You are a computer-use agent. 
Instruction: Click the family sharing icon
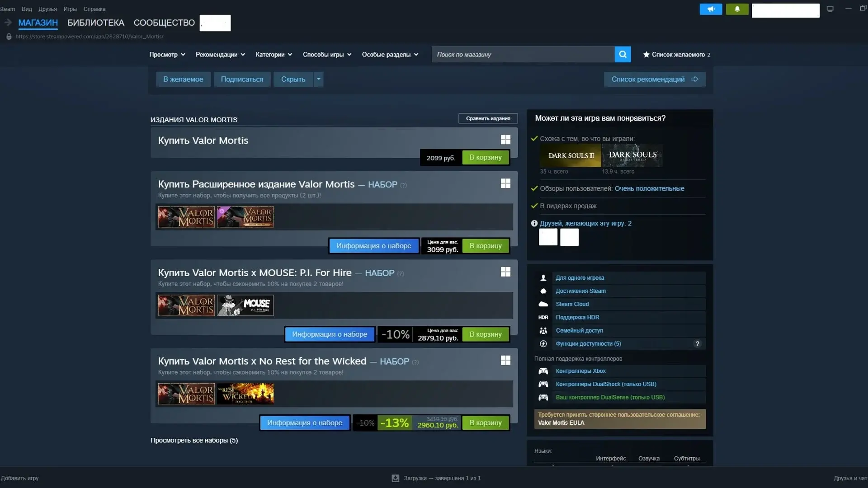click(x=543, y=331)
